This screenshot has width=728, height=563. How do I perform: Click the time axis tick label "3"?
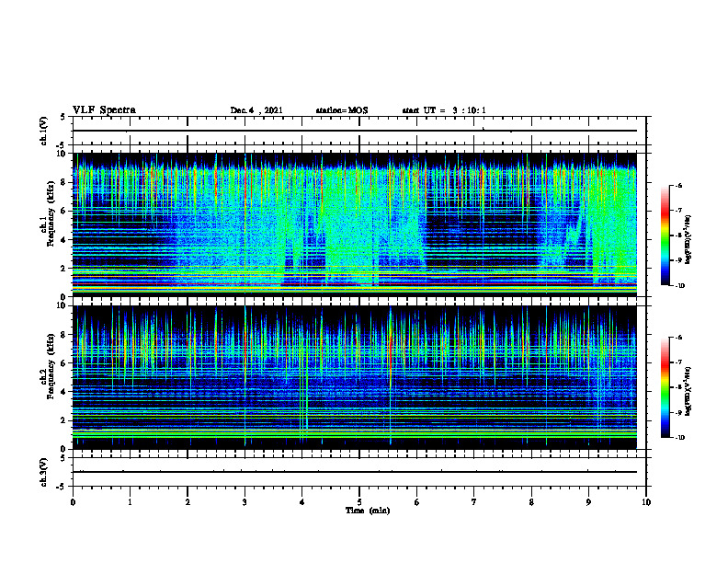pyautogui.click(x=245, y=502)
